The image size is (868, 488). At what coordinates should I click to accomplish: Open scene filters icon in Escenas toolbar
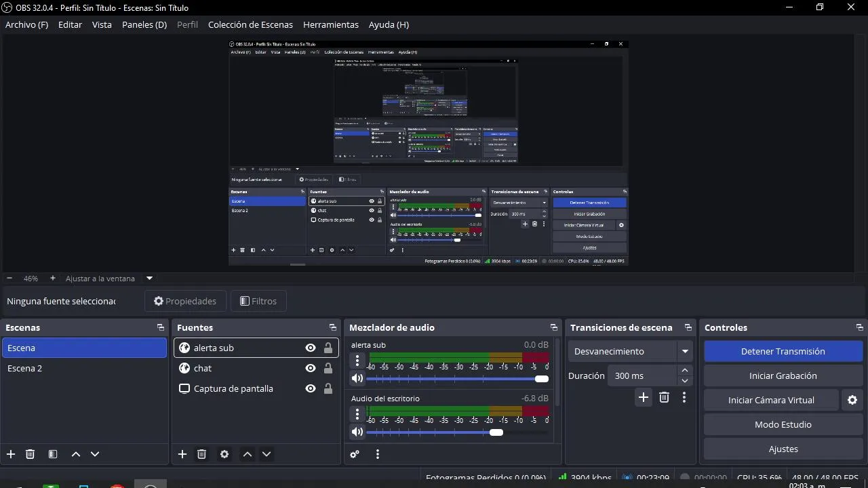point(53,454)
